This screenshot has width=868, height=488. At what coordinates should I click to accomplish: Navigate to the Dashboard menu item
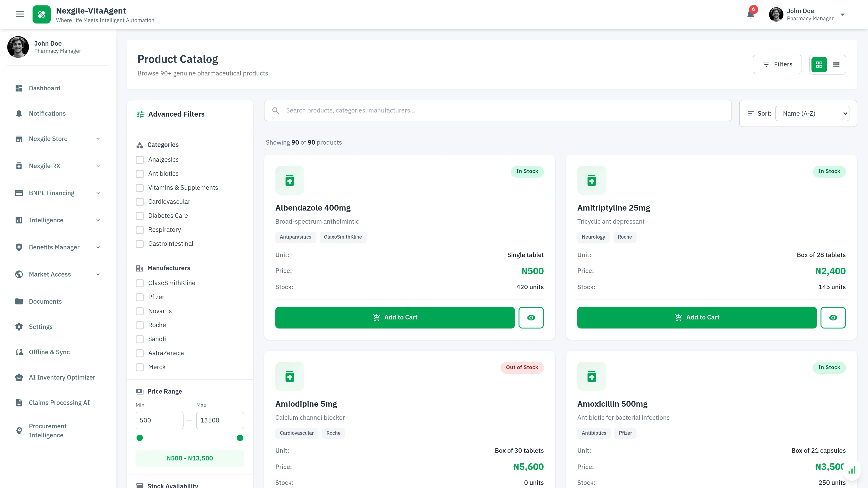point(44,88)
